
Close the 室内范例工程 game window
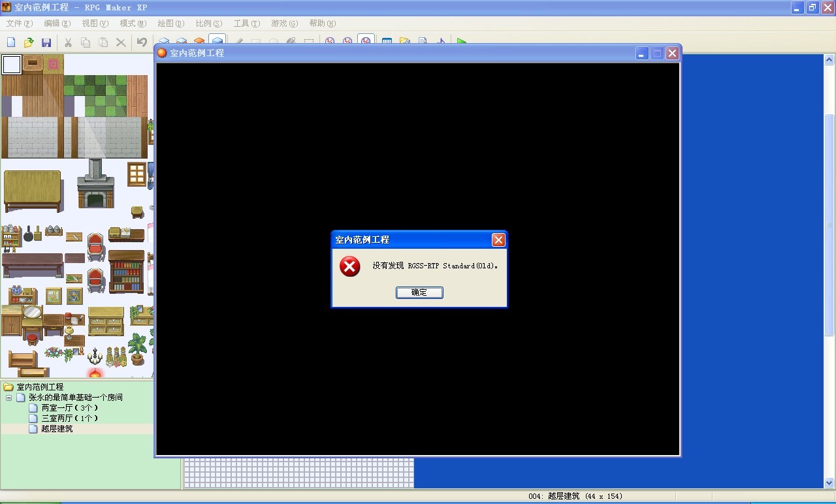tap(672, 54)
